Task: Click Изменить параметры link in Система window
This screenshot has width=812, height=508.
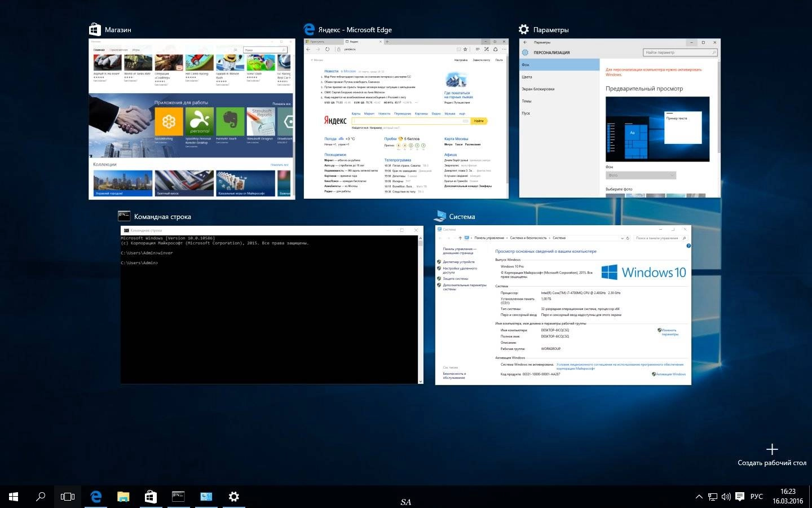Action: (669, 332)
